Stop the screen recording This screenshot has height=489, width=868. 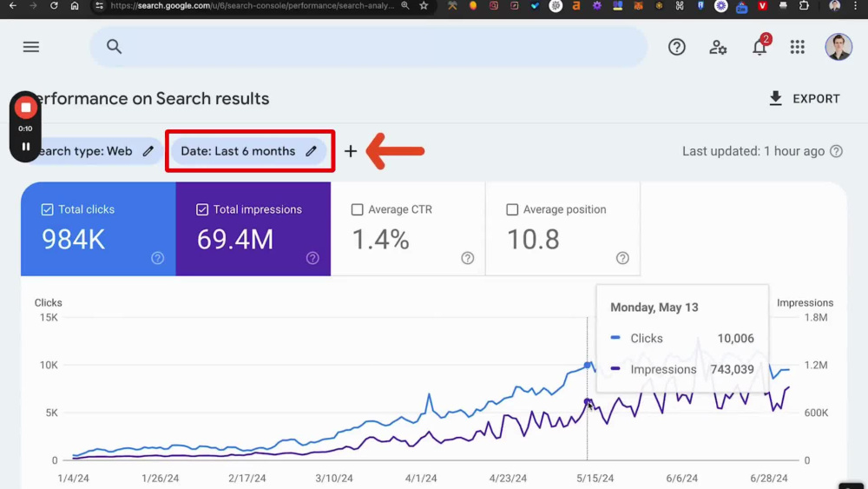25,108
